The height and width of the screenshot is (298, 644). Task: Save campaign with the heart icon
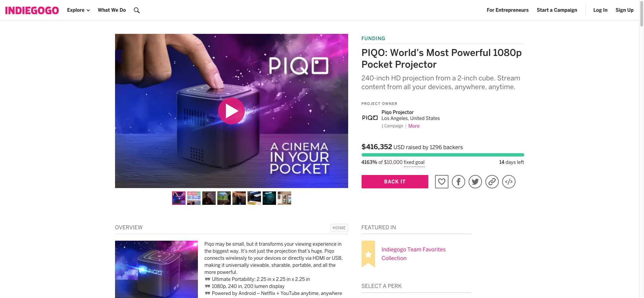coord(441,182)
